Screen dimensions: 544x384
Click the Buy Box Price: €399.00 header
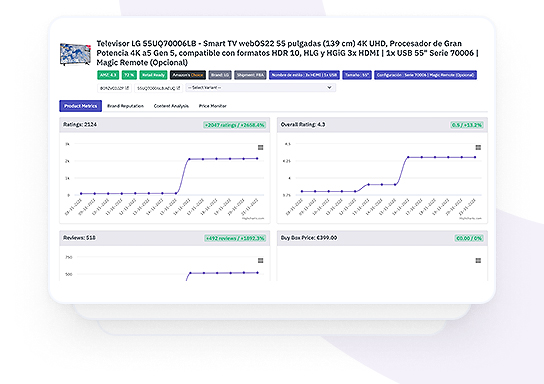click(x=382, y=238)
